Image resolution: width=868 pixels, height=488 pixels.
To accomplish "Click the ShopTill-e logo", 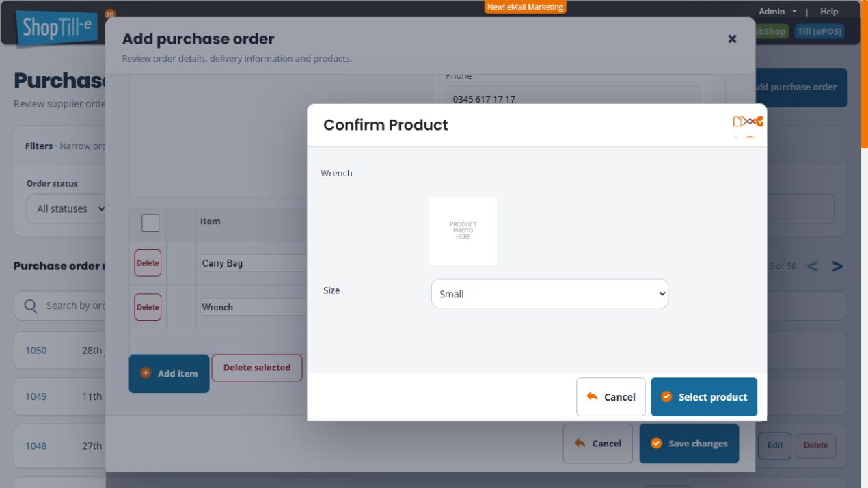I will click(57, 29).
